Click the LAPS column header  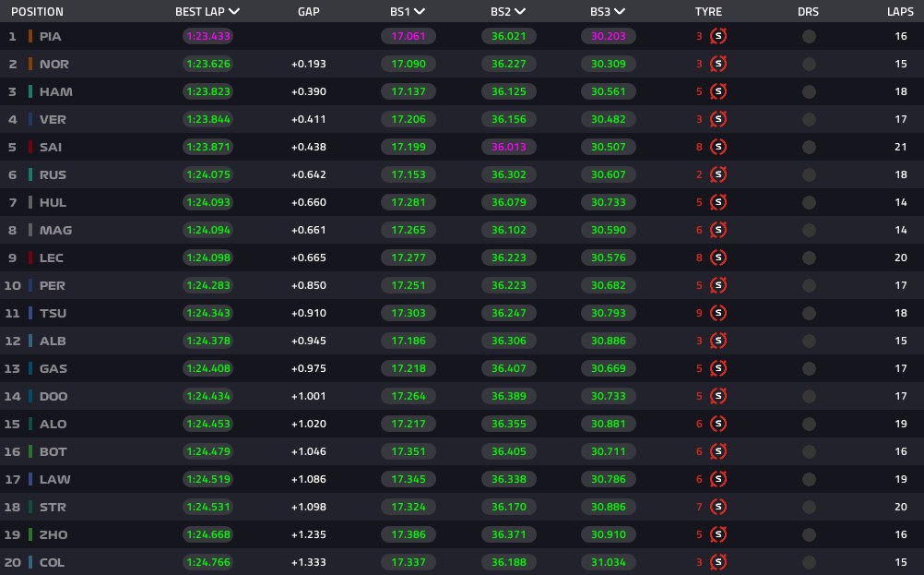900,12
